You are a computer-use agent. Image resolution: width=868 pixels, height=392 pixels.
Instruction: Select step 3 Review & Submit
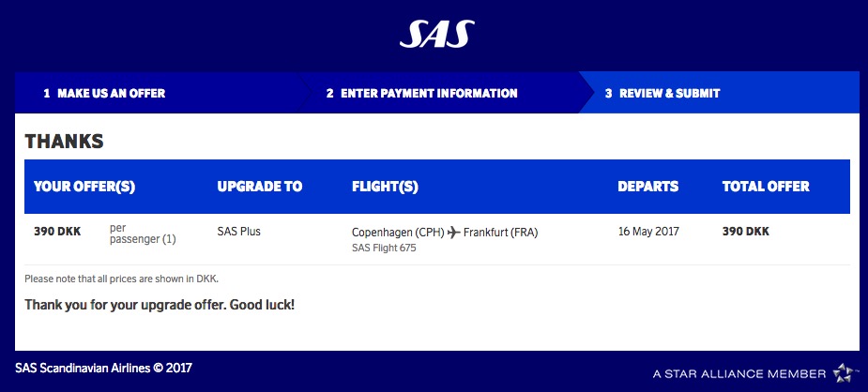coord(662,93)
